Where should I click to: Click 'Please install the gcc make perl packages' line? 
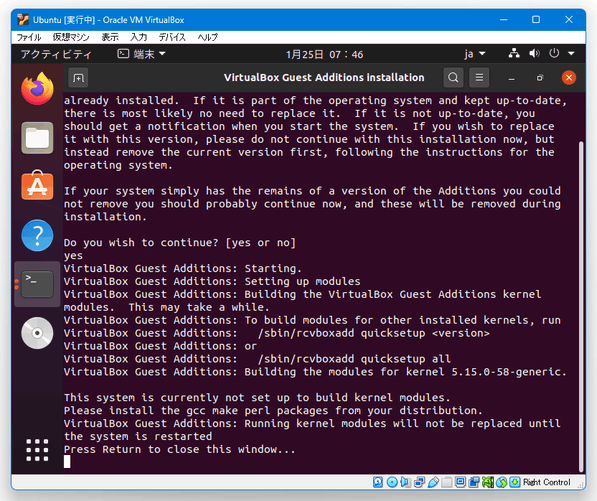[x=273, y=410]
